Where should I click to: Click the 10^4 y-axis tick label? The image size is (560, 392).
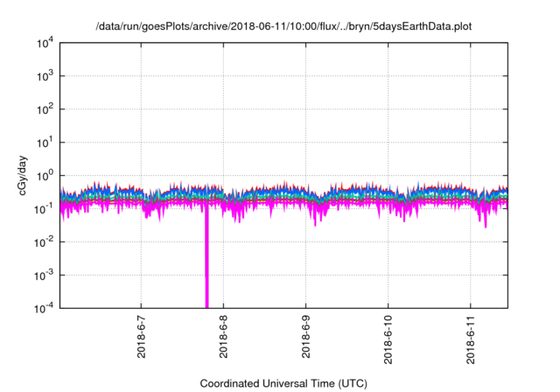click(x=45, y=44)
